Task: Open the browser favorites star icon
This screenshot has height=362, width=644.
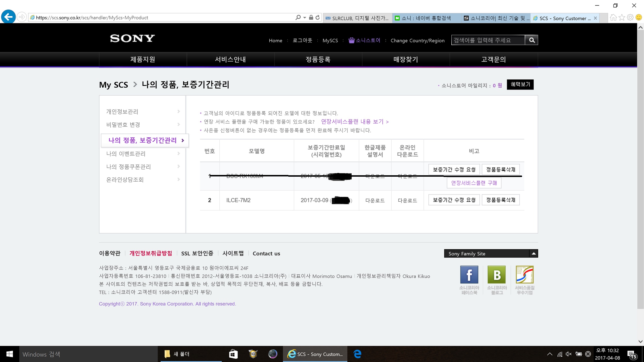Action: 622,18
